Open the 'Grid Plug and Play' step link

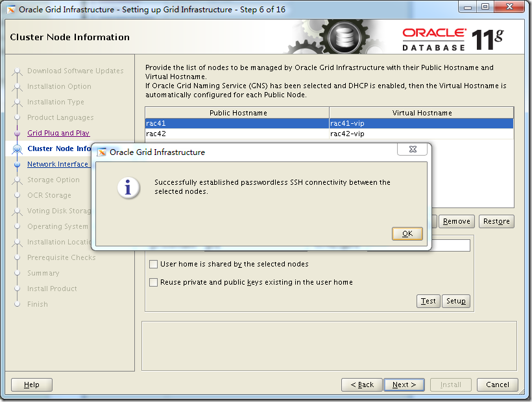pos(58,133)
